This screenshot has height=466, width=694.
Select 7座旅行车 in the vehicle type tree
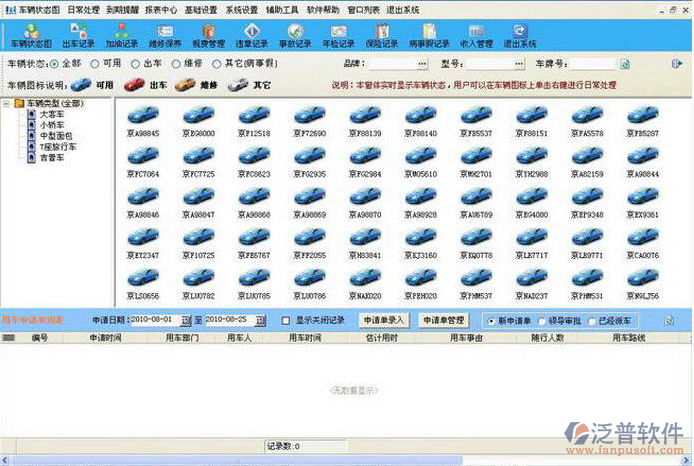tap(58, 146)
